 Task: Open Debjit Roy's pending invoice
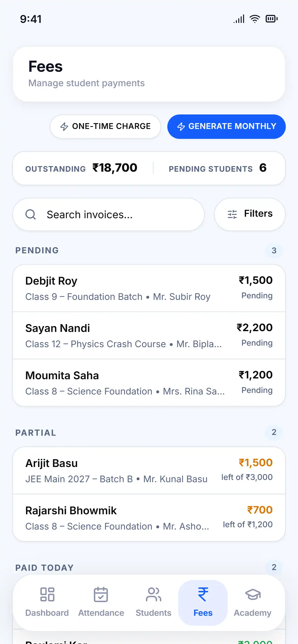coord(149,288)
